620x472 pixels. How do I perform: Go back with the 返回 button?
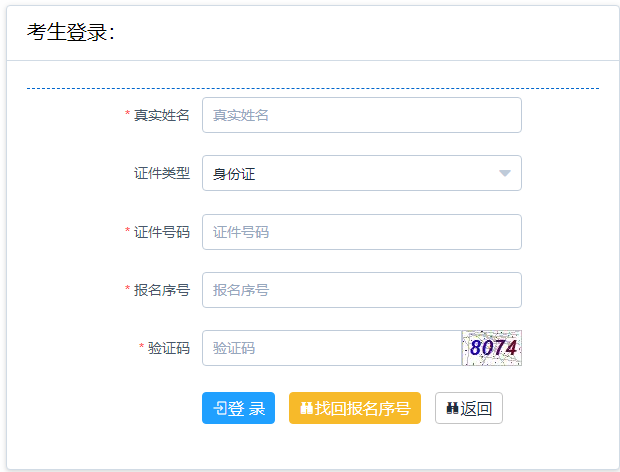pyautogui.click(x=469, y=408)
